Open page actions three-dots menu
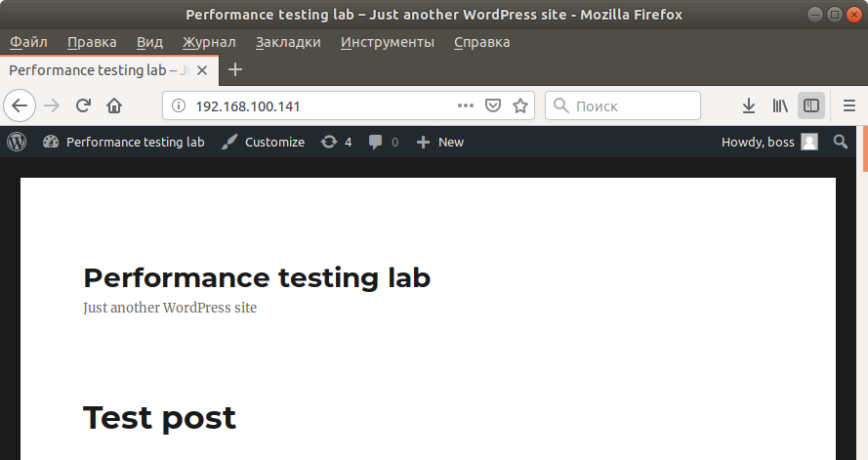The height and width of the screenshot is (460, 868). tap(466, 105)
